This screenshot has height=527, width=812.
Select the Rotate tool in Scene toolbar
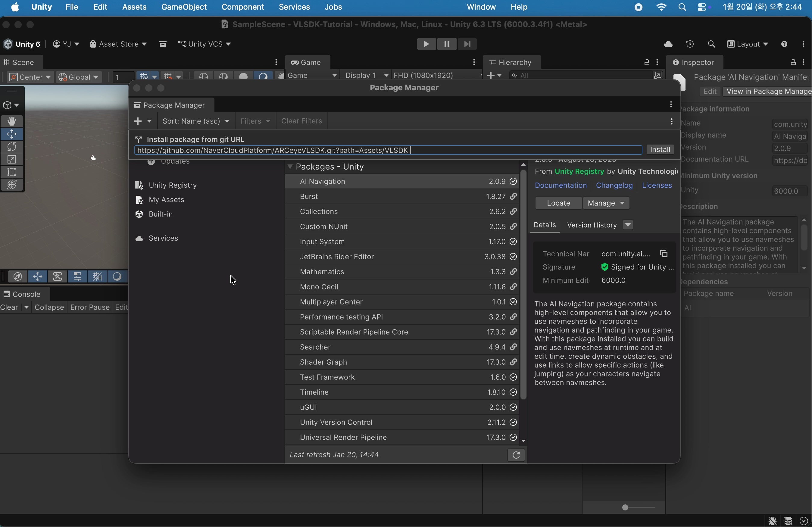pos(12,147)
